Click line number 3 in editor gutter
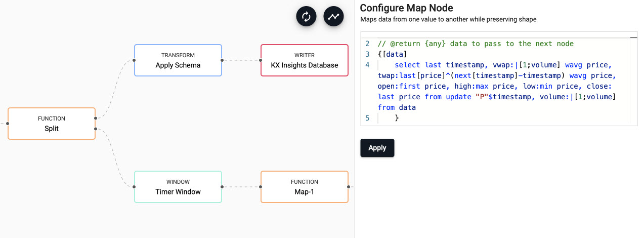This screenshot has height=238, width=644. (367, 54)
